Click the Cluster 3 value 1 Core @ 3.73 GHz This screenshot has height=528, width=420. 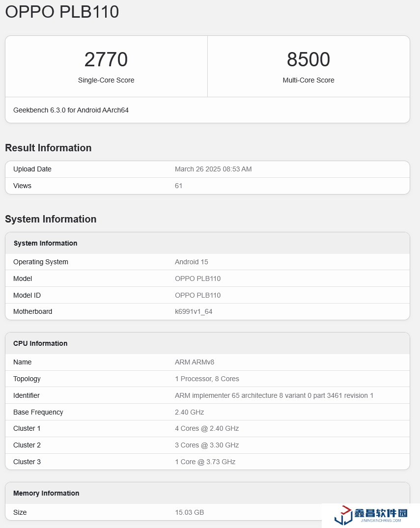tap(205, 462)
